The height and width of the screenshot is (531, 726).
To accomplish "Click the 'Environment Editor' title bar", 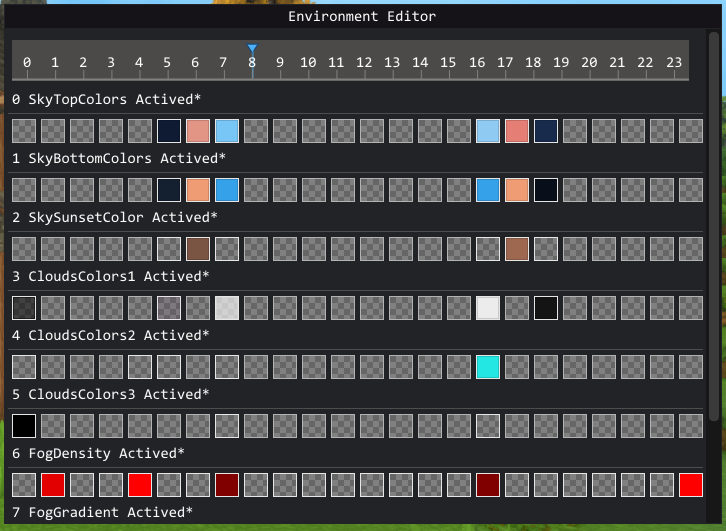I will click(363, 16).
